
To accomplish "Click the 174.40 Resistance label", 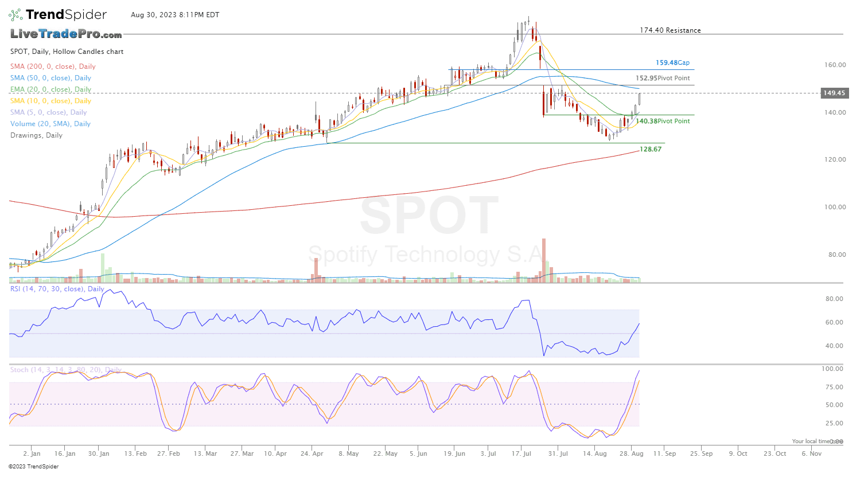I will tap(670, 30).
